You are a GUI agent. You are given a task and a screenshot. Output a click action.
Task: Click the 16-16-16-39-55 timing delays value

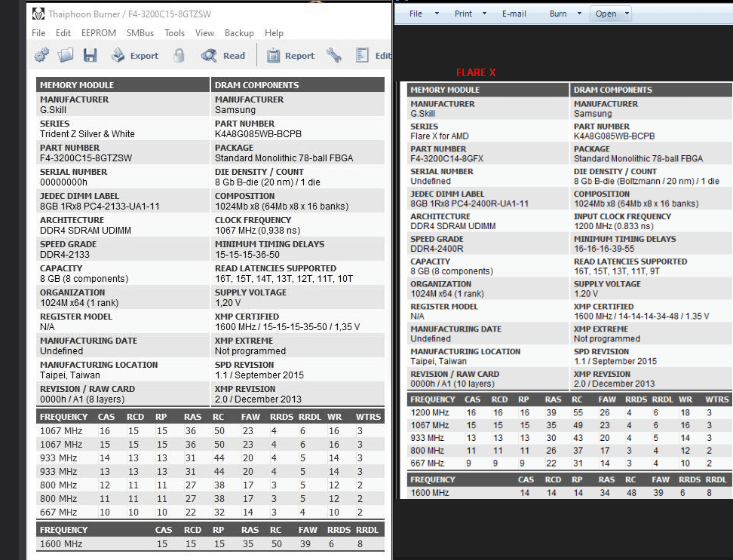click(604, 249)
